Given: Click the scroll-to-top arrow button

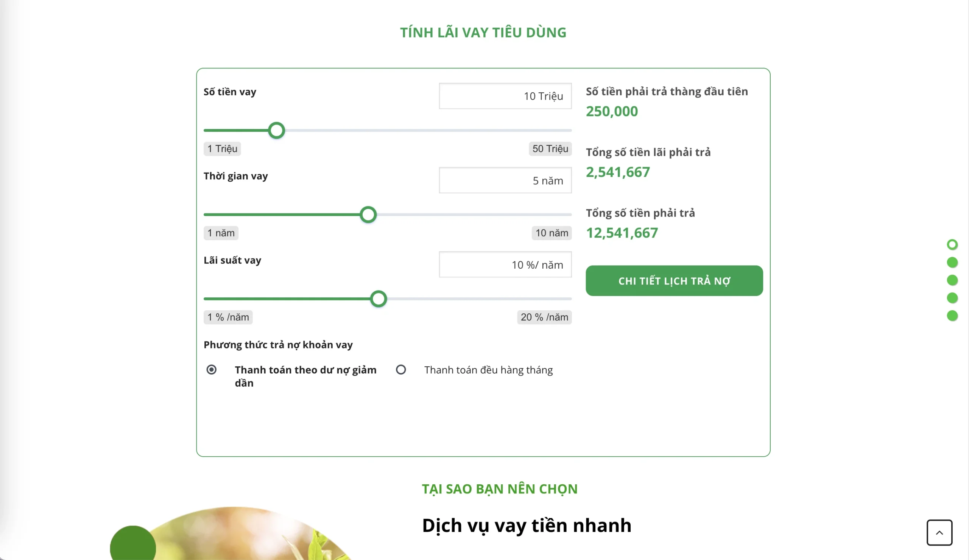Looking at the screenshot, I should 939,533.
